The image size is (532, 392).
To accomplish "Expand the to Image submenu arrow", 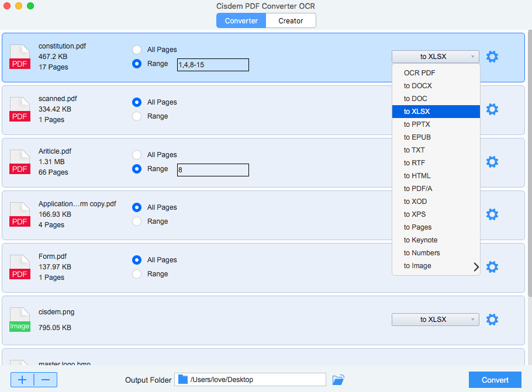I will 476,266.
